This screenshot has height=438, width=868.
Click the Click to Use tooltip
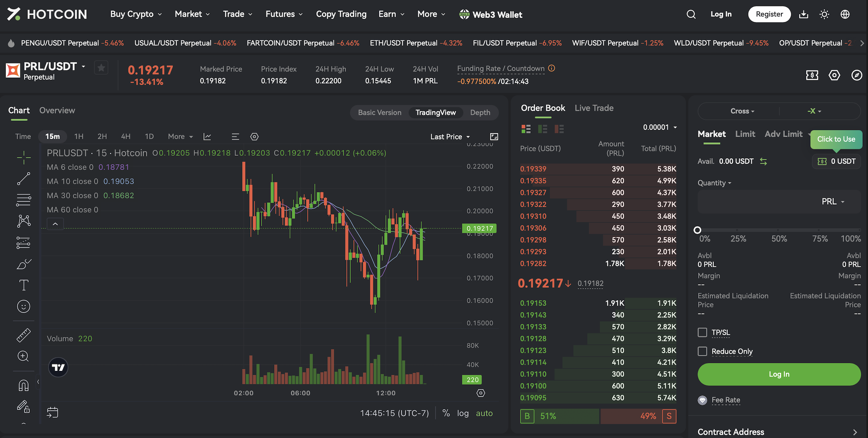pos(836,139)
